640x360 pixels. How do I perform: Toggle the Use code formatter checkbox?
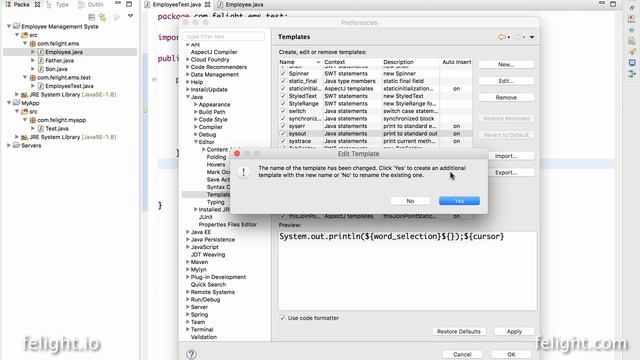[x=282, y=318]
